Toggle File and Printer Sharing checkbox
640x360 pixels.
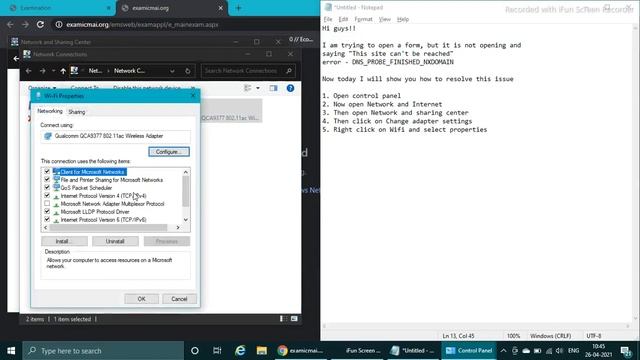[47, 179]
